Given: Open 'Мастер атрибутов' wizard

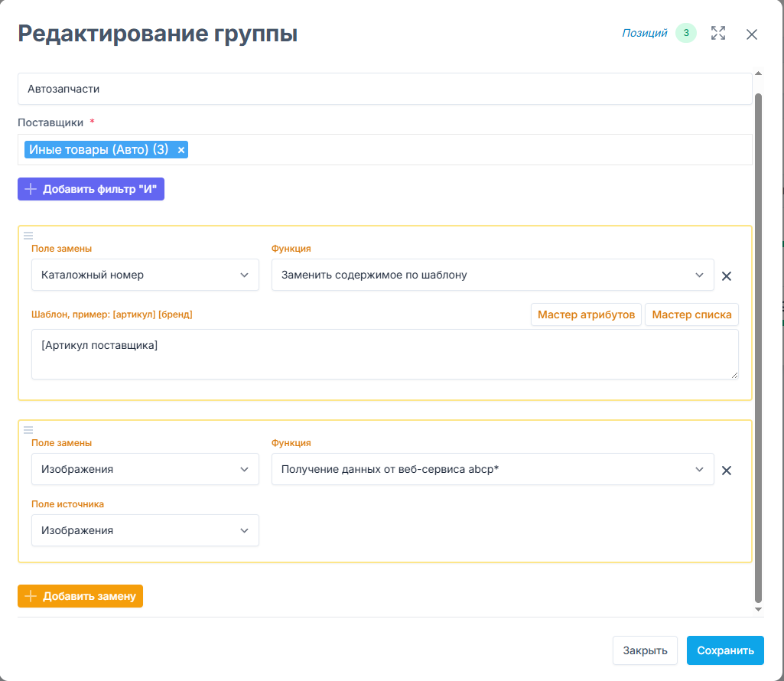Looking at the screenshot, I should (586, 314).
